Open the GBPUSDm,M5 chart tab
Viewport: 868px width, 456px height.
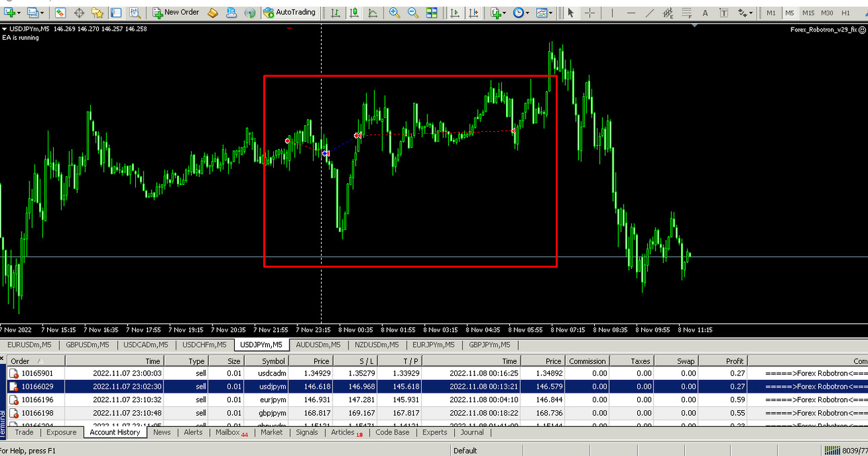[x=87, y=344]
